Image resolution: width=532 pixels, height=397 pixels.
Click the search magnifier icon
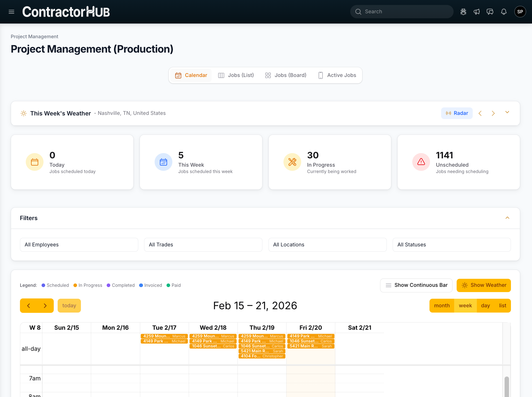tap(358, 12)
